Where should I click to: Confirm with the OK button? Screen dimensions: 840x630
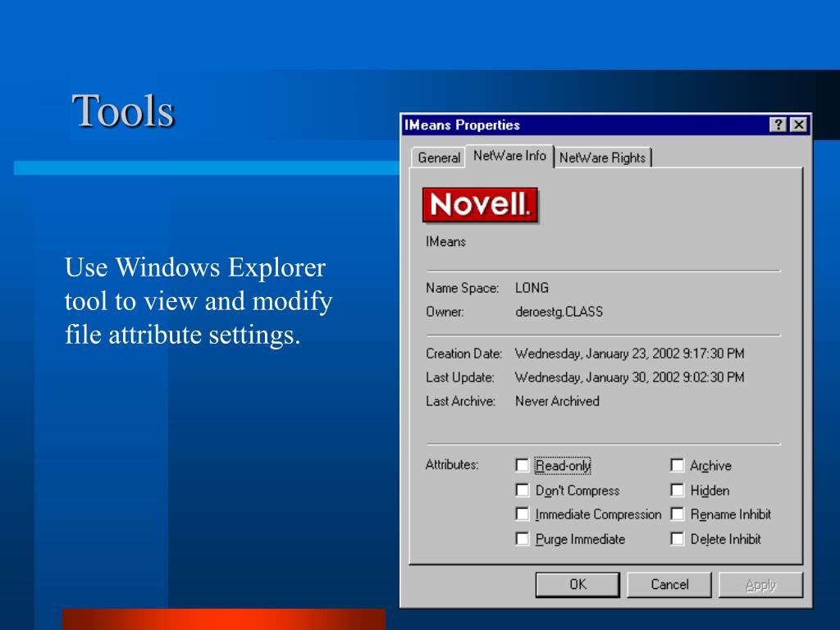[x=577, y=584]
